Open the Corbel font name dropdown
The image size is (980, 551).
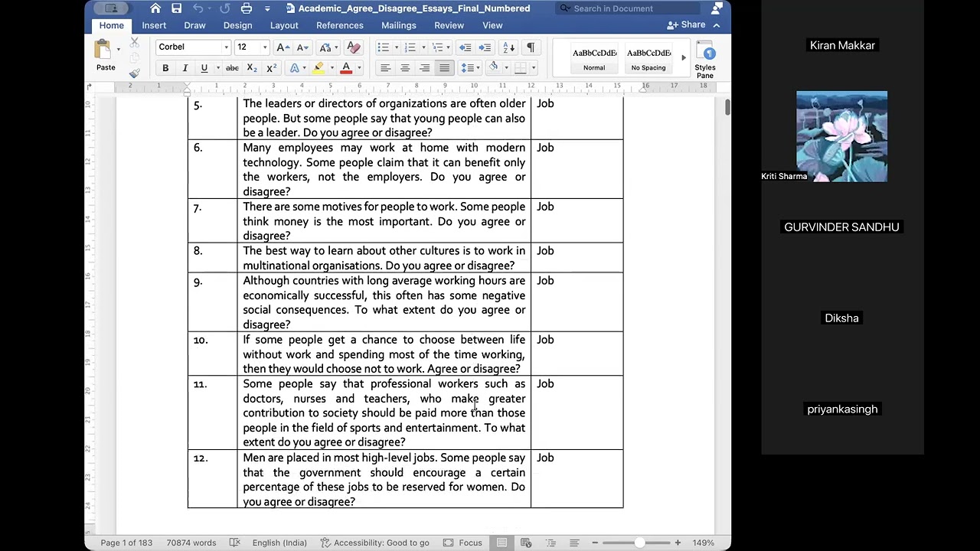[226, 47]
